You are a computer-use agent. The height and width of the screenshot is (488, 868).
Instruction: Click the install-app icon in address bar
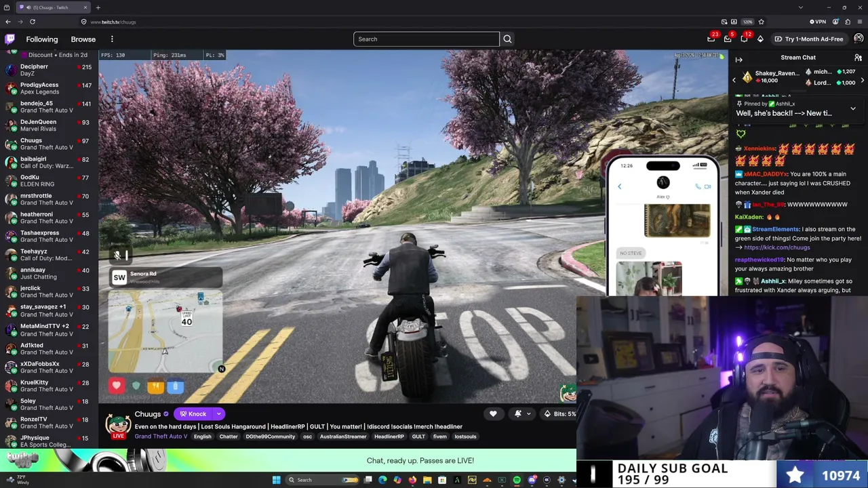(734, 22)
